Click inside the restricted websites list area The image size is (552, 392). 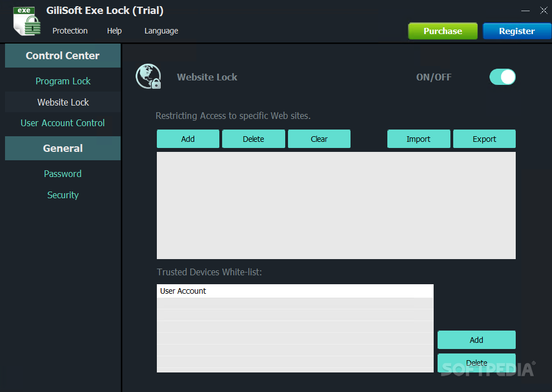(336, 205)
